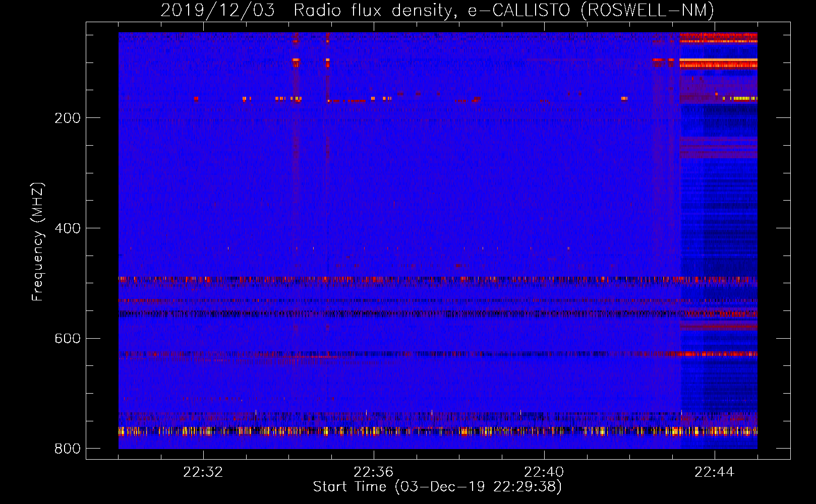This screenshot has height=504, width=816.
Task: Click the 22:44 time tick label
Action: click(x=715, y=472)
